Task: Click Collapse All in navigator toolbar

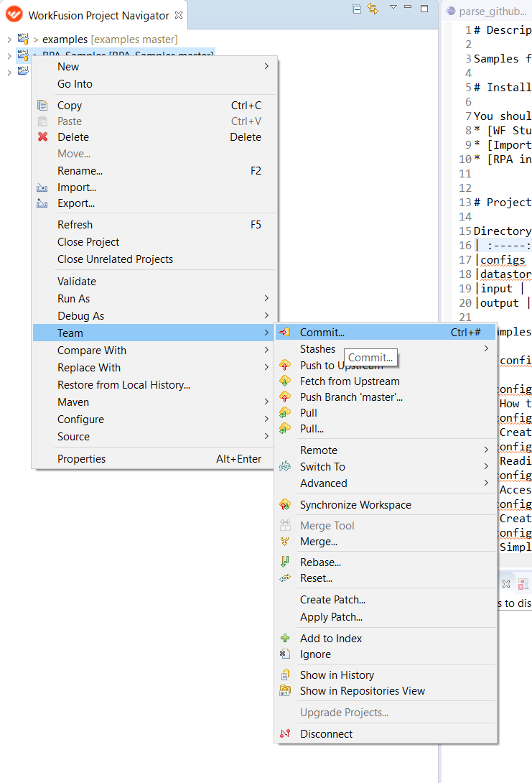Action: pos(356,9)
